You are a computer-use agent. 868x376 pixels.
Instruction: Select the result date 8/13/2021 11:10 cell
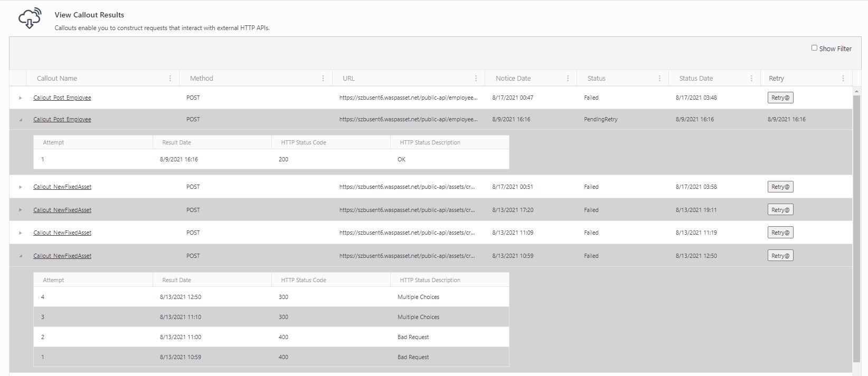coord(181,317)
